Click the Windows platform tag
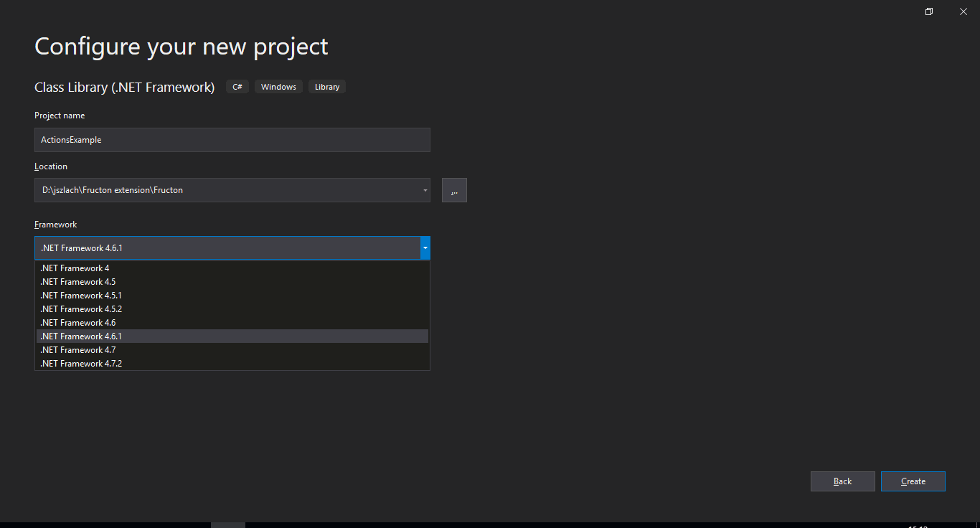980x528 pixels. (x=278, y=87)
